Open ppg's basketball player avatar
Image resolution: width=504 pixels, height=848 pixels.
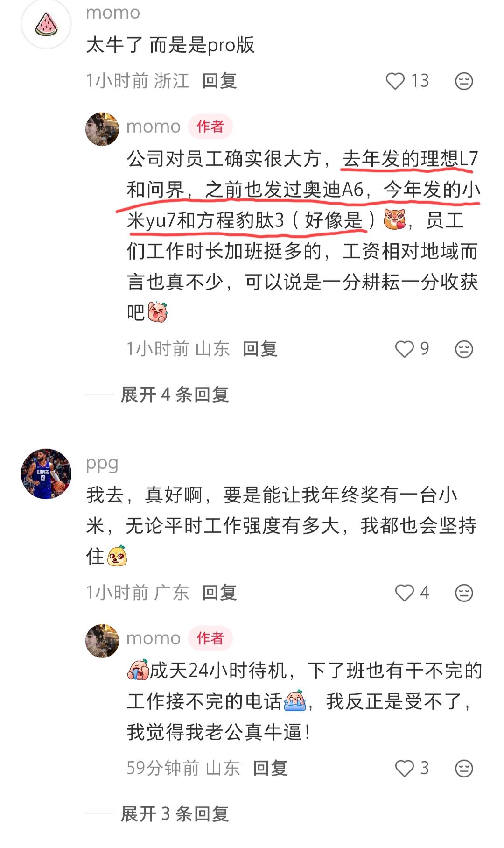pyautogui.click(x=46, y=474)
